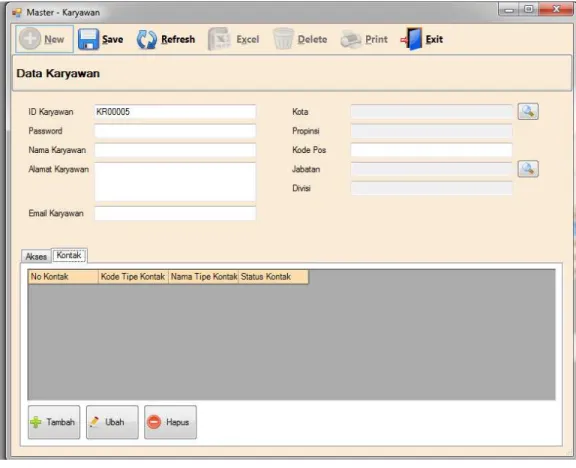Close the Master - Karyawan window
The width and height of the screenshot is (576, 468).
[x=556, y=9]
